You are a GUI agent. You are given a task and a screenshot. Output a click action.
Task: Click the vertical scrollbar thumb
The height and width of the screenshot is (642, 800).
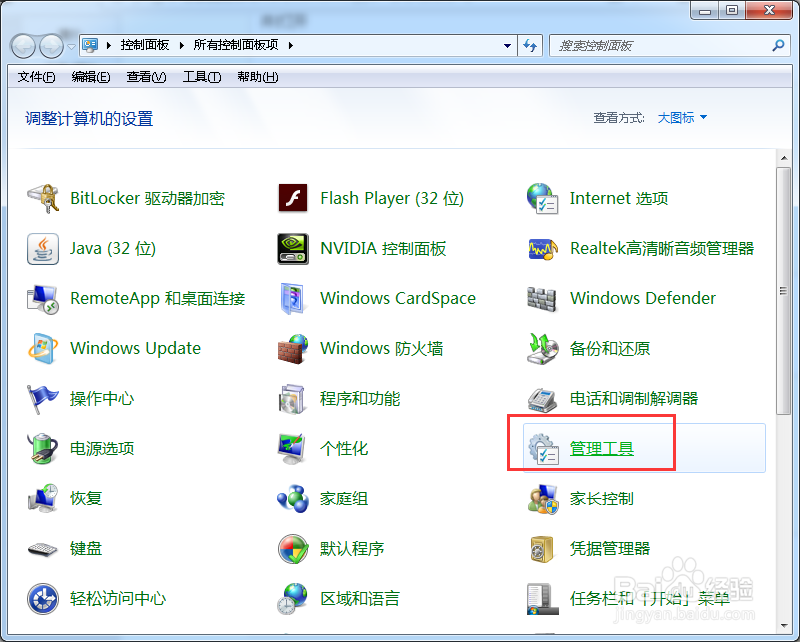784,291
